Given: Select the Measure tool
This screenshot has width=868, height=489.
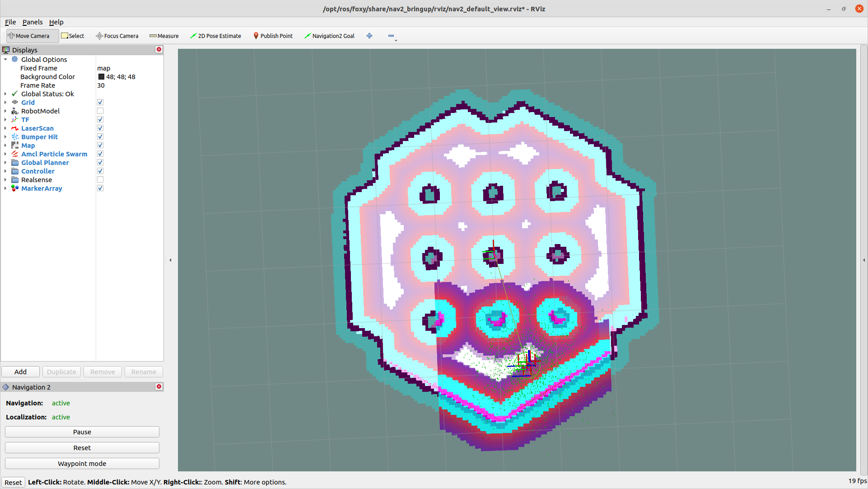Looking at the screenshot, I should [164, 36].
